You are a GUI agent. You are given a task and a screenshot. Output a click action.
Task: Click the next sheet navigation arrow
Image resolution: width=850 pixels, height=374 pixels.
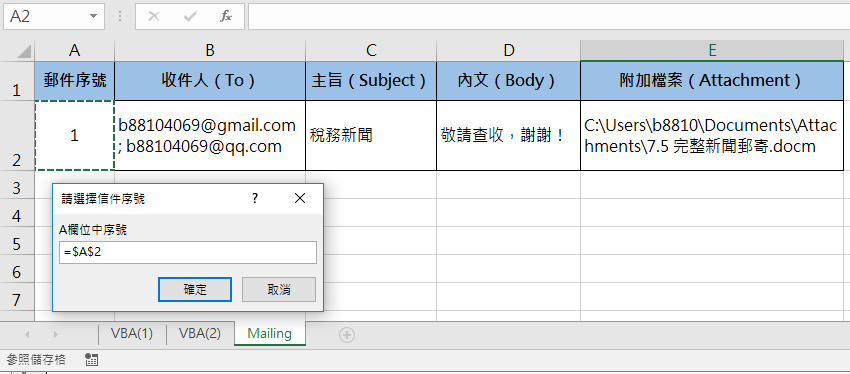[x=56, y=335]
